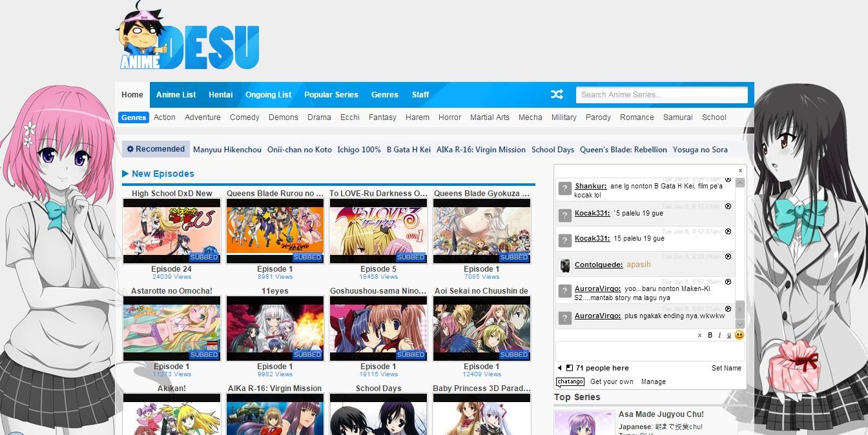Open the emoticon smiley picker in chat
This screenshot has height=435, width=868.
(739, 335)
